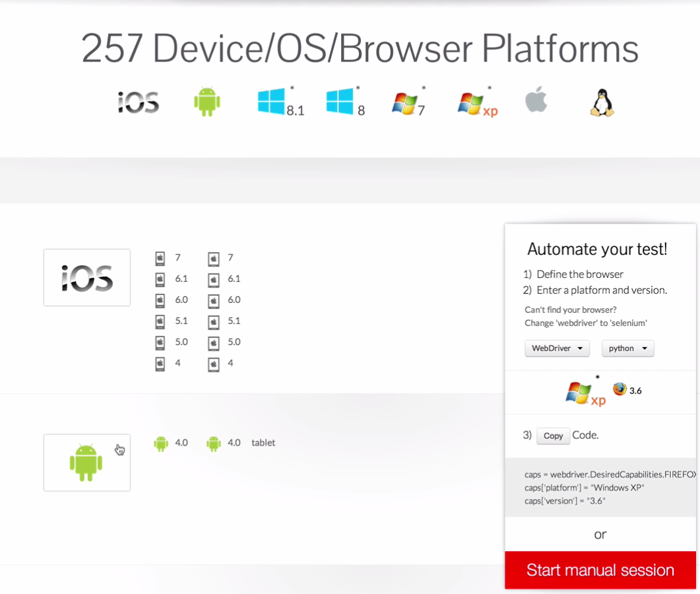Viewport: 700px width, 594px height.
Task: Select the Windows 8.1 platform icon
Action: pyautogui.click(x=281, y=102)
